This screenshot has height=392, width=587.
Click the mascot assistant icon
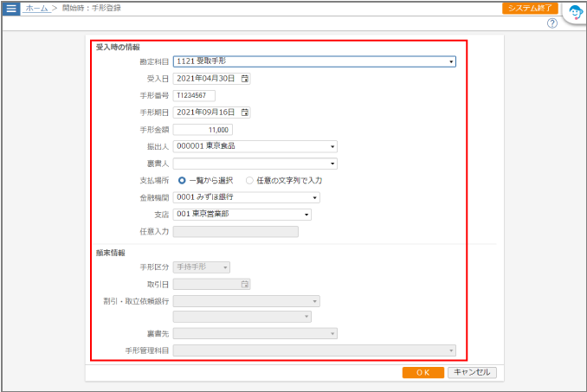pyautogui.click(x=575, y=12)
